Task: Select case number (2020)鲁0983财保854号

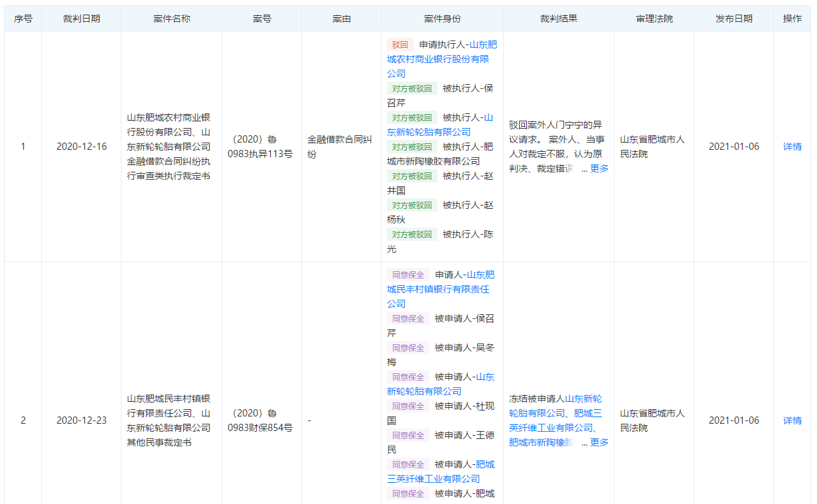Action: (x=260, y=420)
